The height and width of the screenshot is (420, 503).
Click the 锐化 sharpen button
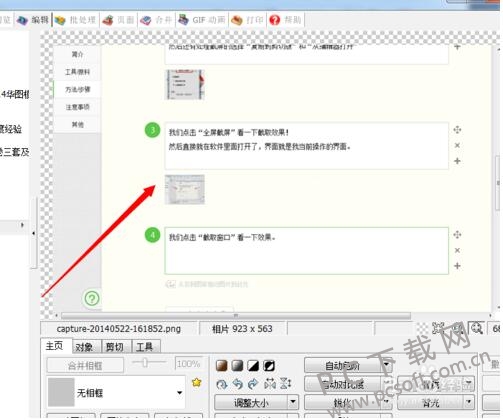coord(343,402)
